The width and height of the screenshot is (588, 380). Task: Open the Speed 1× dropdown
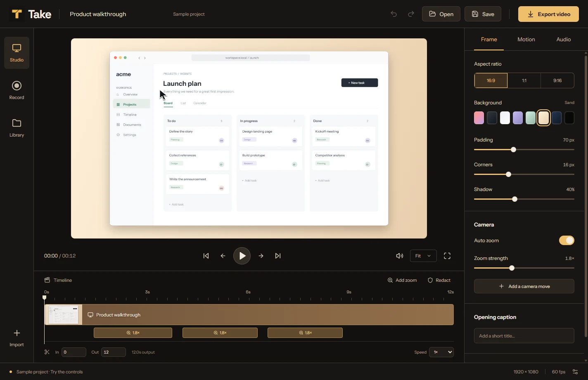441,352
